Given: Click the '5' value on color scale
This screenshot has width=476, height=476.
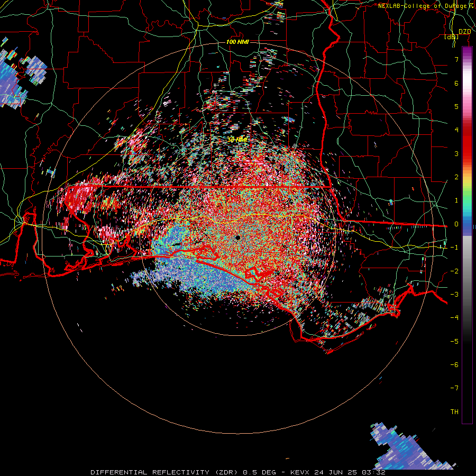Looking at the screenshot, I should click(456, 106).
